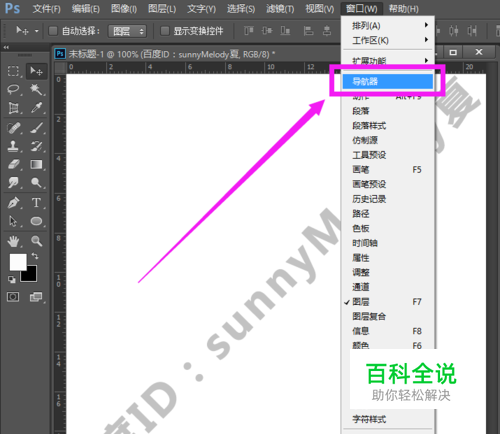
Task: Reset default foreground and background colors
Action: (x=12, y=280)
